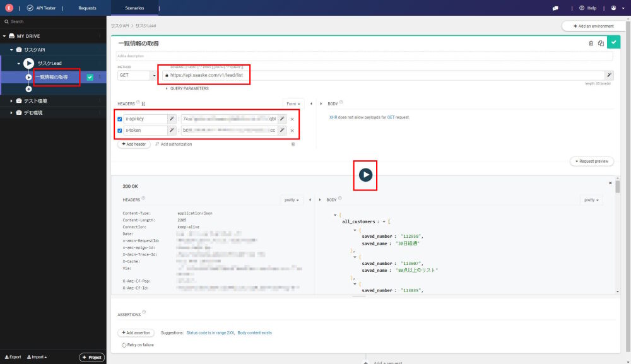This screenshot has height=364, width=631.
Task: Uncheck the x-api-key header checkbox
Action: coord(120,119)
